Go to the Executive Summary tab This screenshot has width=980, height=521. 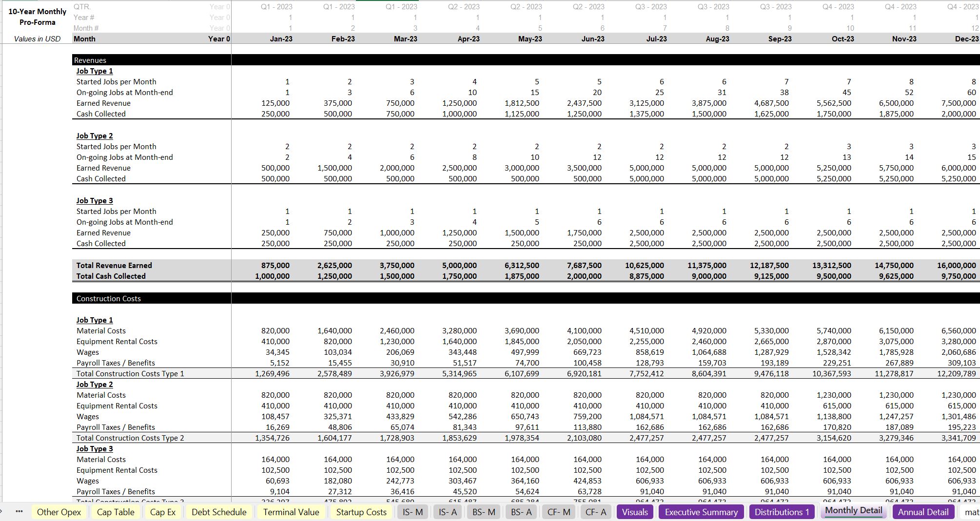[x=701, y=512]
